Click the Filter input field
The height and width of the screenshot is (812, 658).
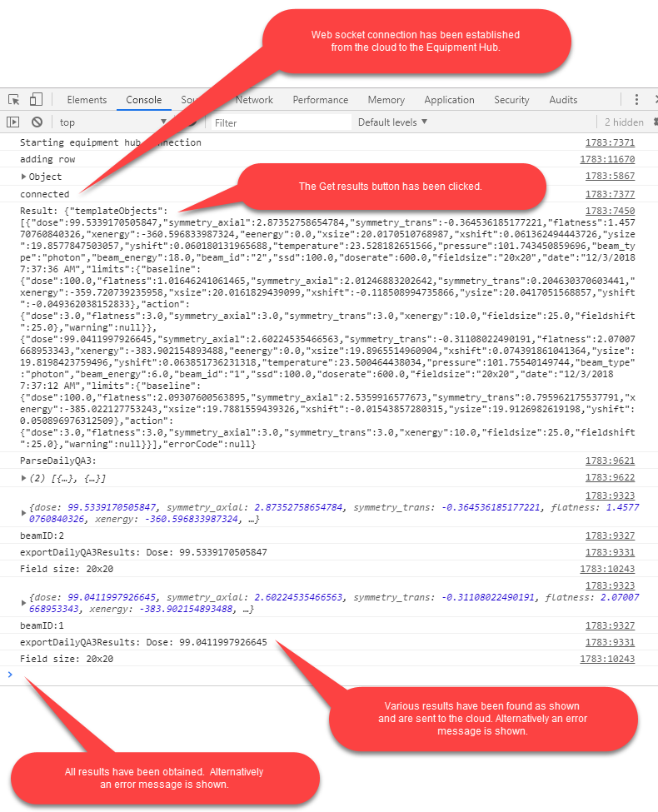(x=279, y=122)
